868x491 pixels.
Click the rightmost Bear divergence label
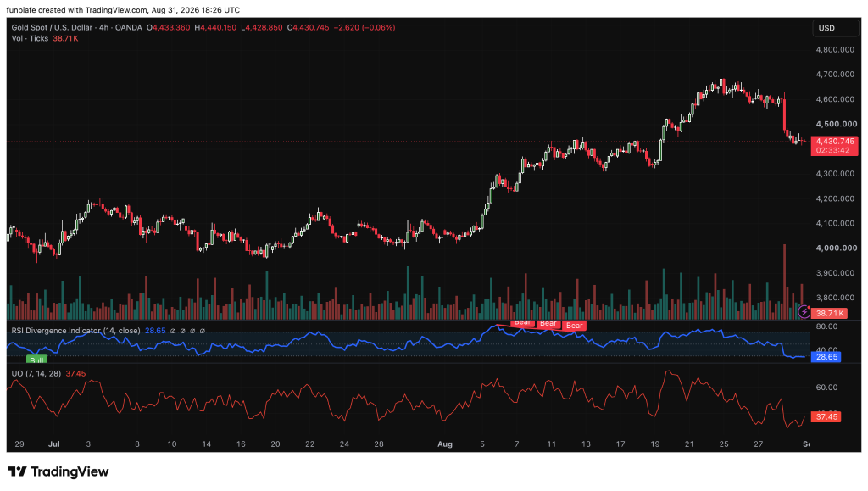(574, 326)
